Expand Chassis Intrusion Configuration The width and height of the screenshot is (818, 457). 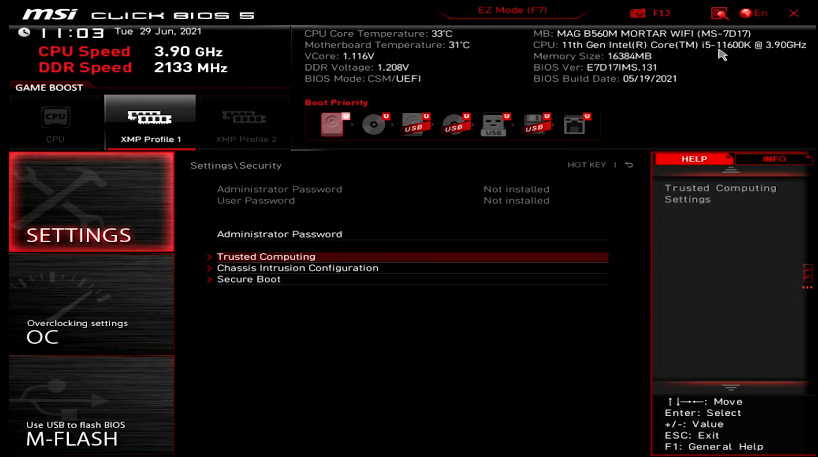297,268
